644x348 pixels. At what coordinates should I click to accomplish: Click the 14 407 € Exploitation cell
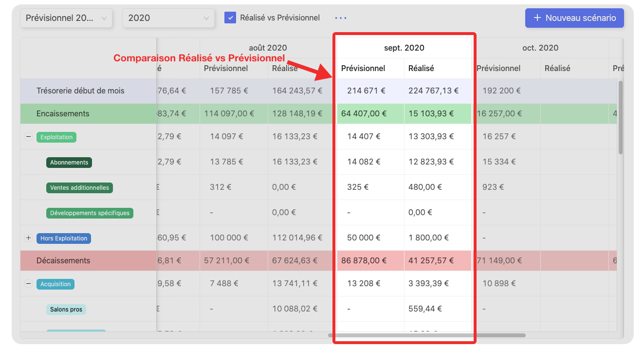tap(370, 137)
